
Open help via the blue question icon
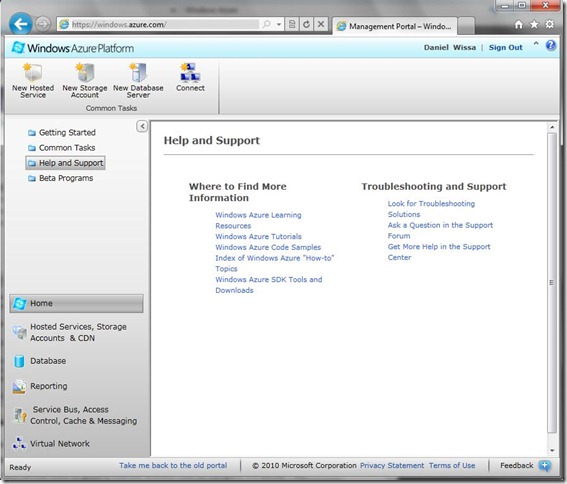(551, 45)
